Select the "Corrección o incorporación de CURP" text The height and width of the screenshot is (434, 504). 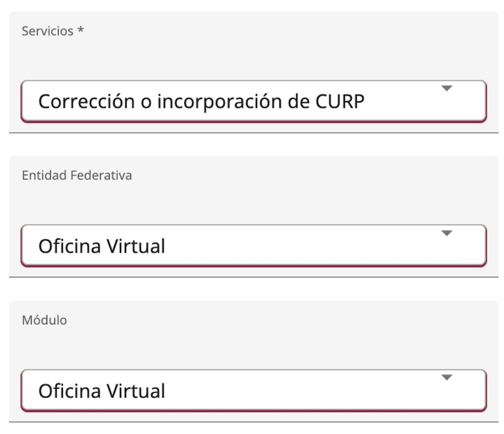tap(201, 101)
